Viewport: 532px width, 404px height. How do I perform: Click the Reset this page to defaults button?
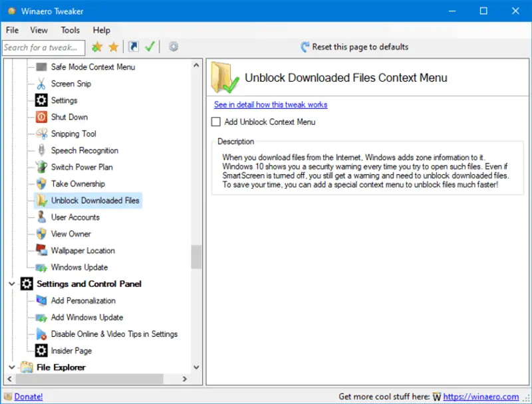click(x=356, y=47)
